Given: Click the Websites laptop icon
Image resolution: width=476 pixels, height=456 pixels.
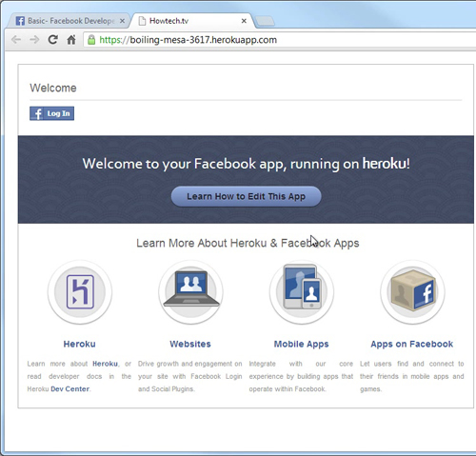Looking at the screenshot, I should pyautogui.click(x=191, y=292).
